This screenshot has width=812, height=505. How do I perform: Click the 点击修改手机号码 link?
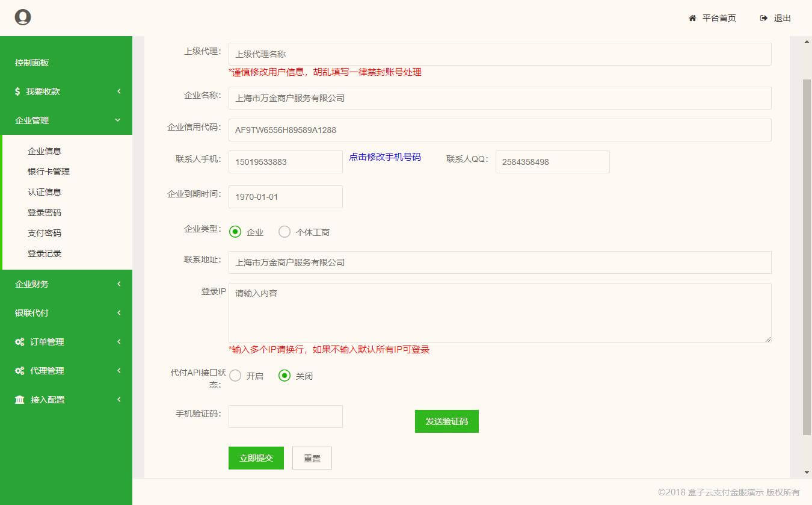385,157
